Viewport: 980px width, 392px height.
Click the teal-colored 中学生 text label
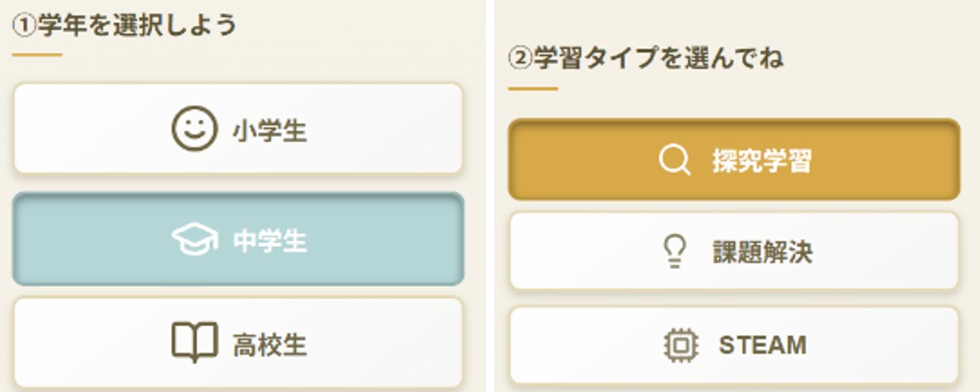pyautogui.click(x=270, y=241)
